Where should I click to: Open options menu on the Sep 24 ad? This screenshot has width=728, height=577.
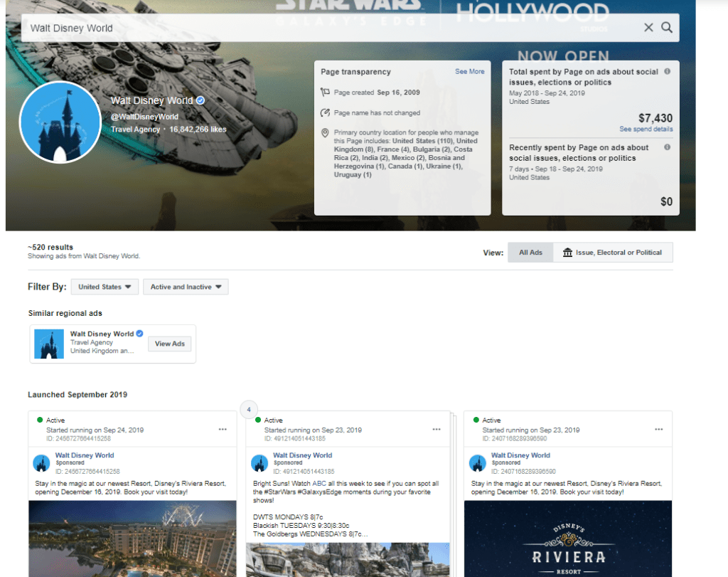223,428
